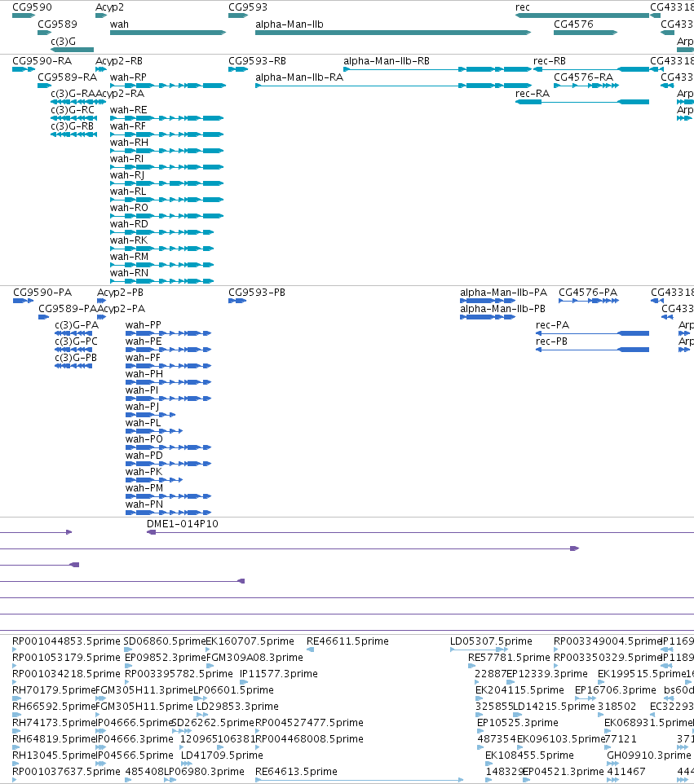
Task: Click the Acyp2-RB transcript label
Action: (x=119, y=61)
